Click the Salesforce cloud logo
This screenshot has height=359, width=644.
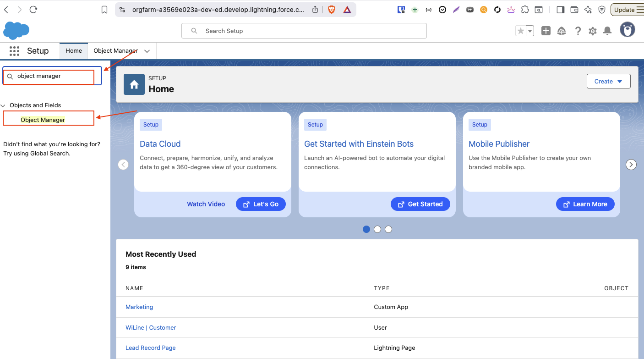[x=16, y=31]
